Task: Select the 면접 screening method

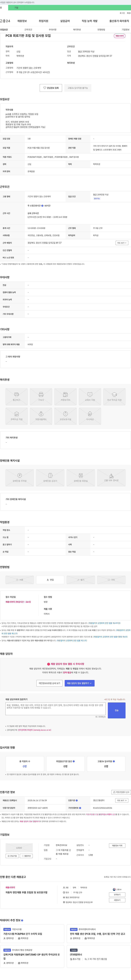Action: pos(50,580)
